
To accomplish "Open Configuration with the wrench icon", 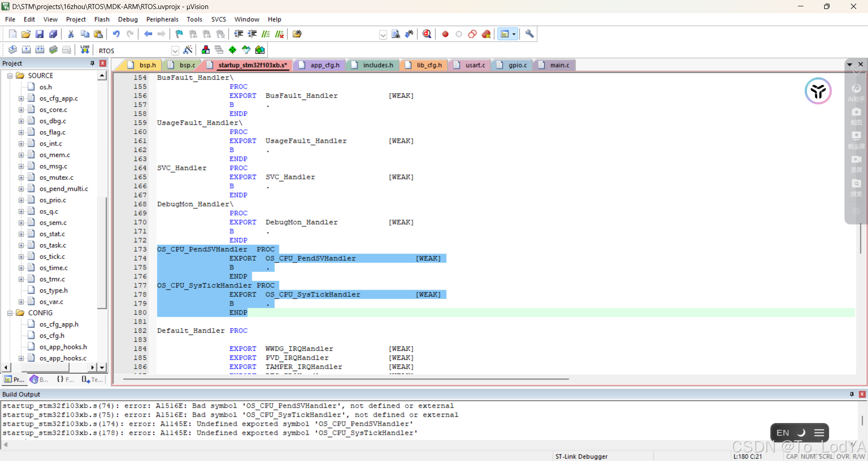I will tap(529, 34).
